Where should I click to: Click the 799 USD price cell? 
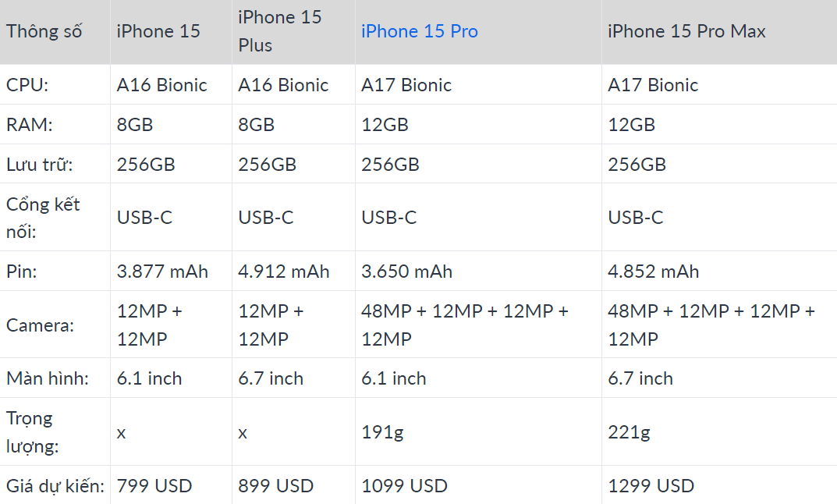[x=154, y=486]
